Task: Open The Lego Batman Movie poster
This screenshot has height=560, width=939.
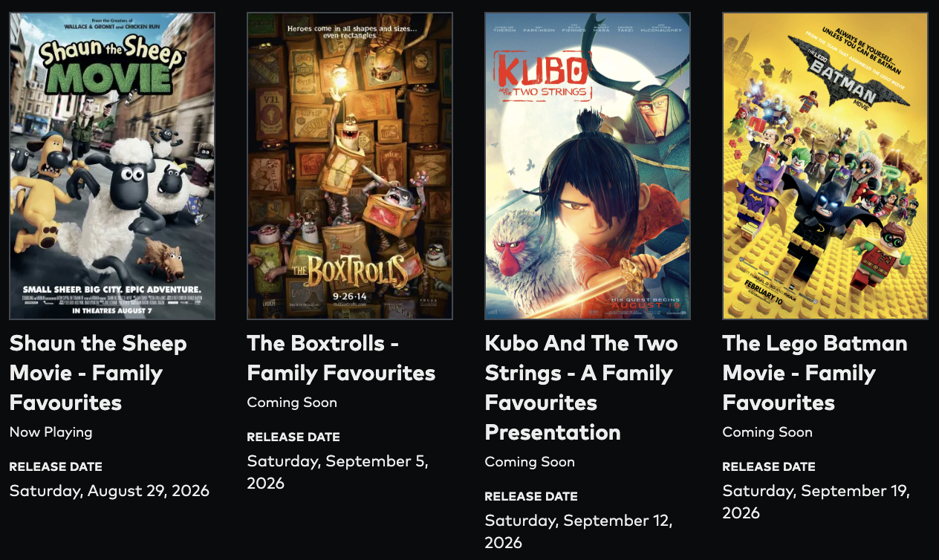Action: click(x=825, y=166)
